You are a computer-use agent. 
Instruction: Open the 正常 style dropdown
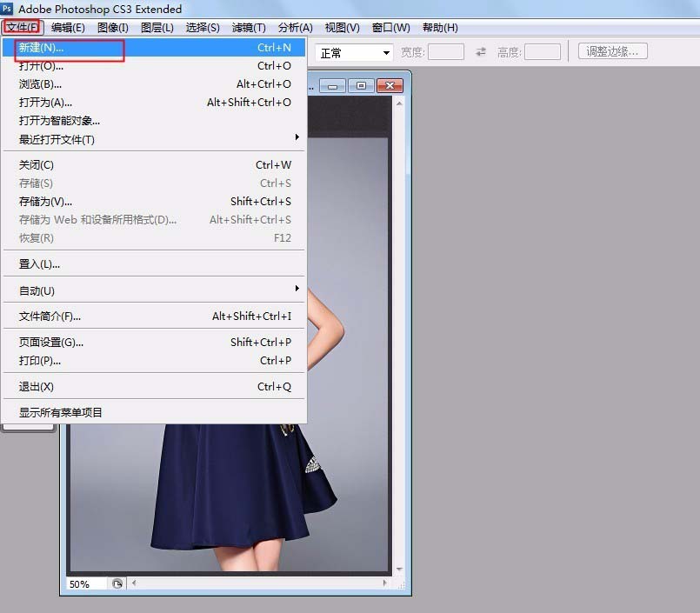355,53
